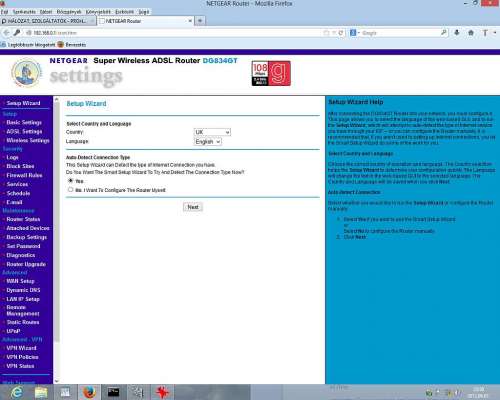The image size is (500, 400).
Task: Close the NETGEAR Router tab
Action: pos(190,21)
